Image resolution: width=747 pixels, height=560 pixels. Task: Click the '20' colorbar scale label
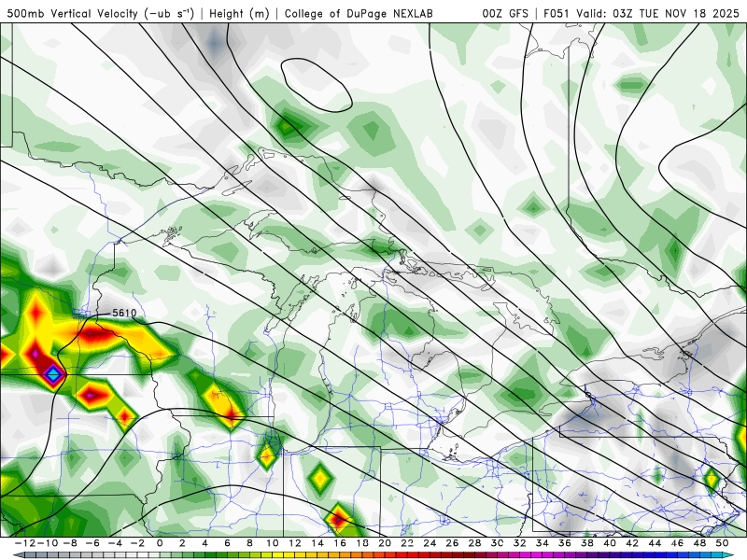point(385,543)
